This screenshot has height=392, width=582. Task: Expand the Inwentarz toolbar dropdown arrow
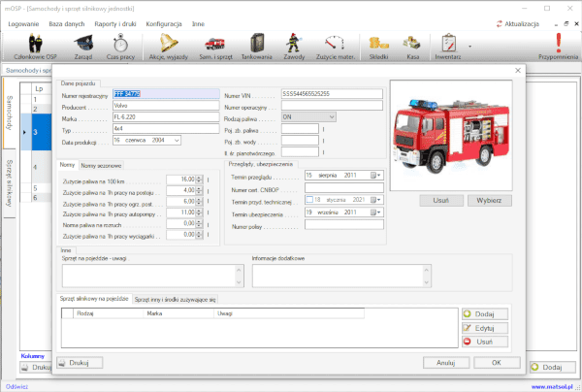point(469,47)
